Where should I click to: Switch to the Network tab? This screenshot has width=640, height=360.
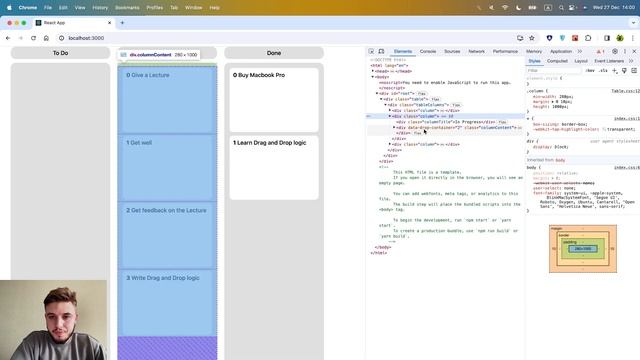pyautogui.click(x=476, y=51)
